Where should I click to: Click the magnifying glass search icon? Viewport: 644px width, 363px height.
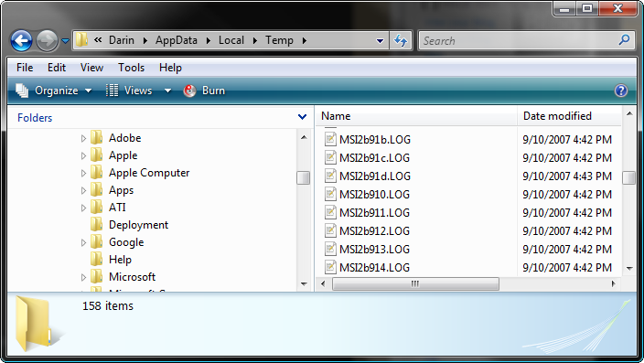[624, 40]
